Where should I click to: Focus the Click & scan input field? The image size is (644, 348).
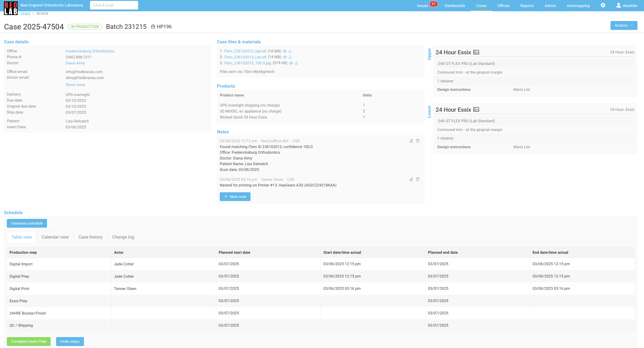[x=114, y=5]
